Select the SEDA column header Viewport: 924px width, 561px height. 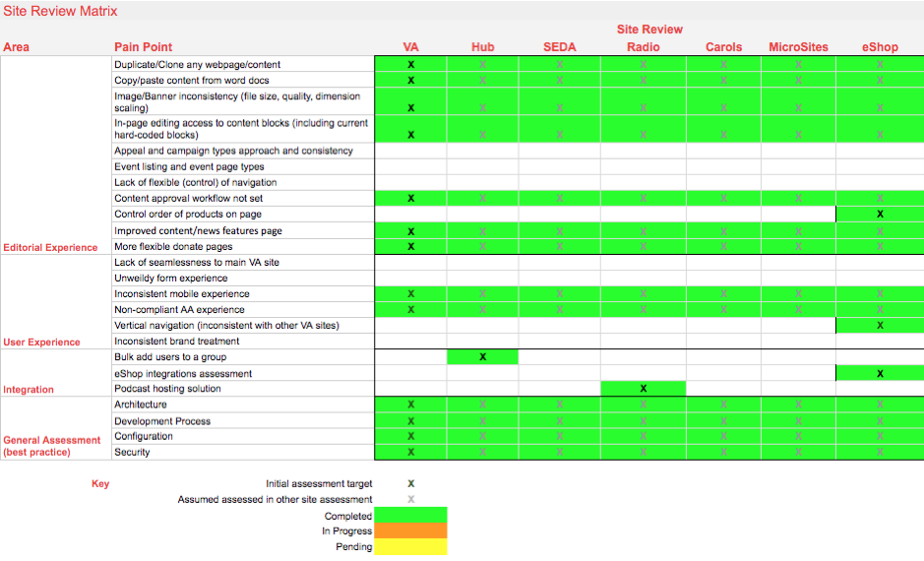(x=559, y=46)
